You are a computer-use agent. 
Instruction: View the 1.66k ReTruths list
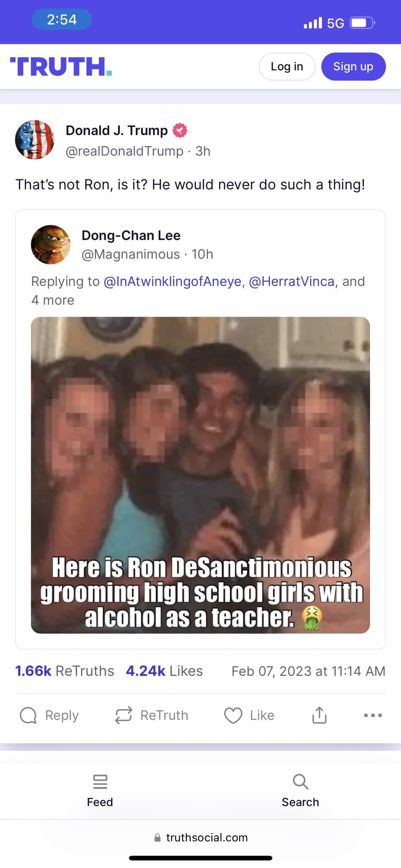[64, 671]
